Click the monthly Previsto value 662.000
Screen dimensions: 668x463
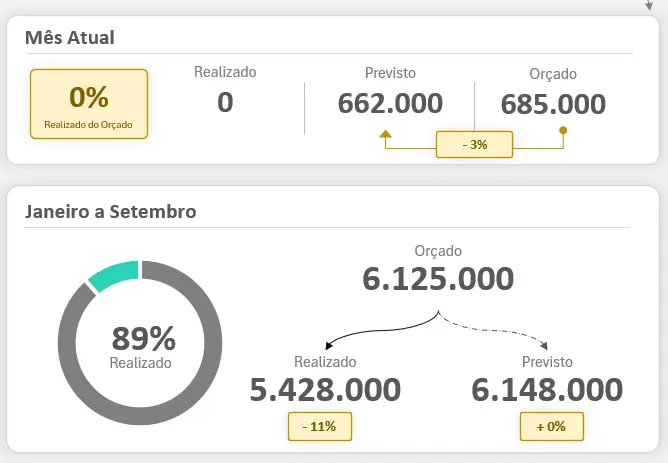pyautogui.click(x=390, y=103)
